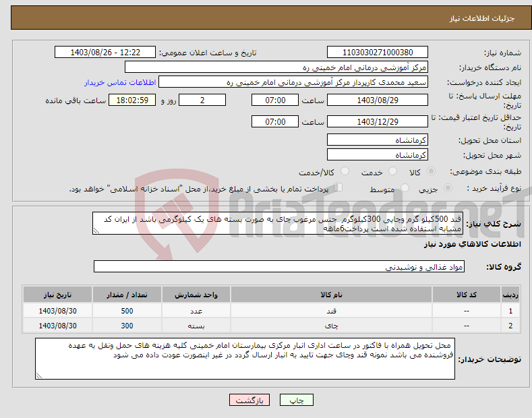The width and height of the screenshot is (532, 418).
Task: Click the unit cell بسته in چای row
Action: (196, 326)
